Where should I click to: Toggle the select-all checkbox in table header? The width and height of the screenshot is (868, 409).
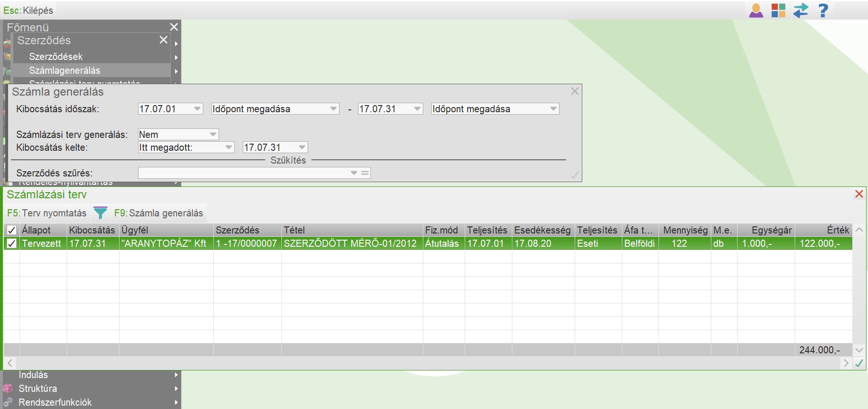[x=12, y=230]
